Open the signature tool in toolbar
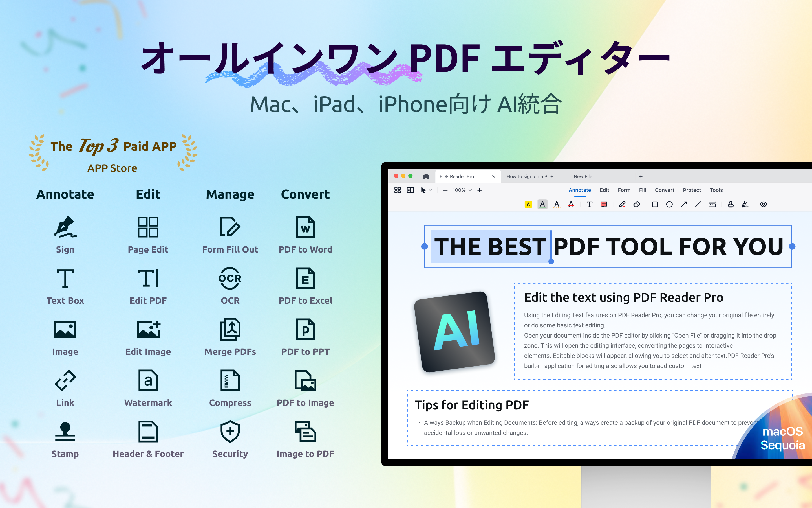Screen dimensions: 812x508 click(745, 204)
